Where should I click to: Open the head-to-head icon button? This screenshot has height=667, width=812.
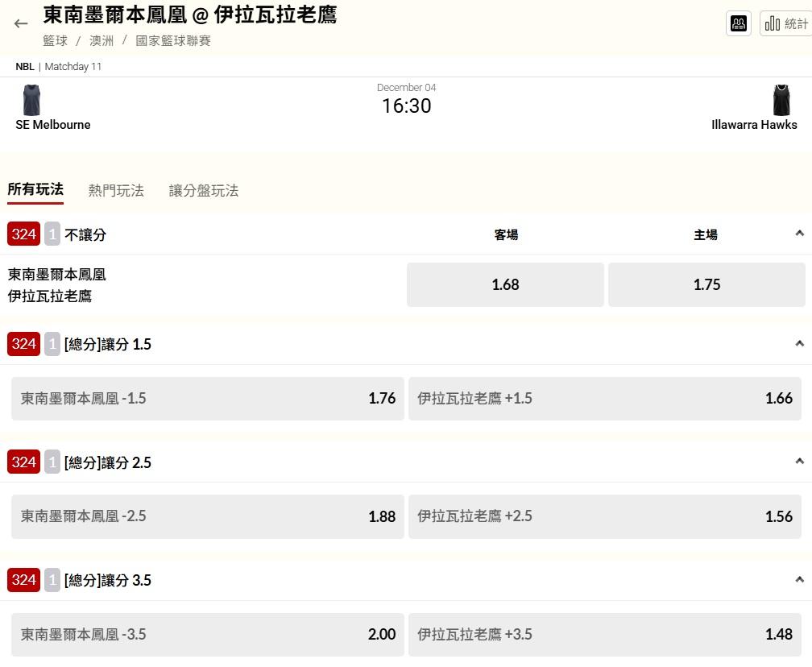(x=739, y=23)
